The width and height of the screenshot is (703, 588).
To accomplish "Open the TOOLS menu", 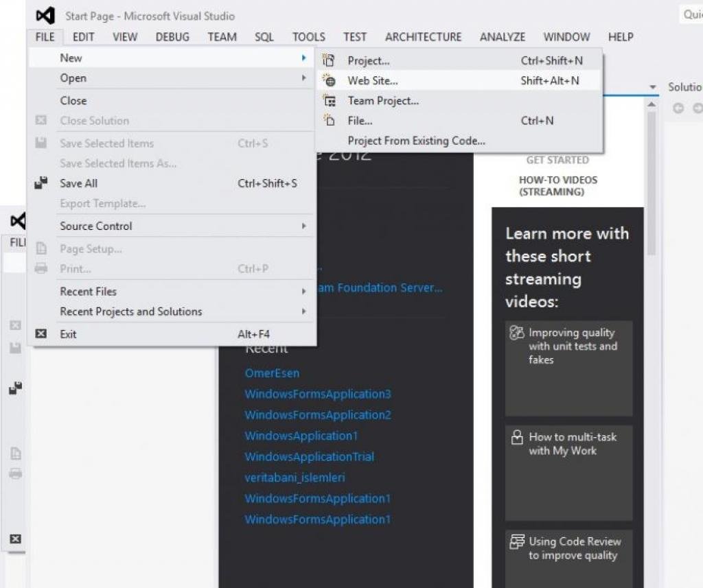I will click(x=309, y=37).
